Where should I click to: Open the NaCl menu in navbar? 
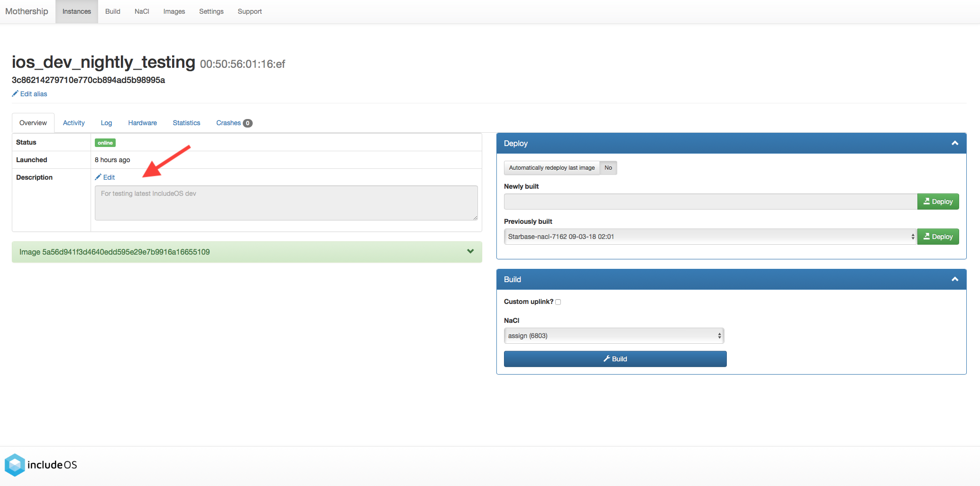click(142, 11)
